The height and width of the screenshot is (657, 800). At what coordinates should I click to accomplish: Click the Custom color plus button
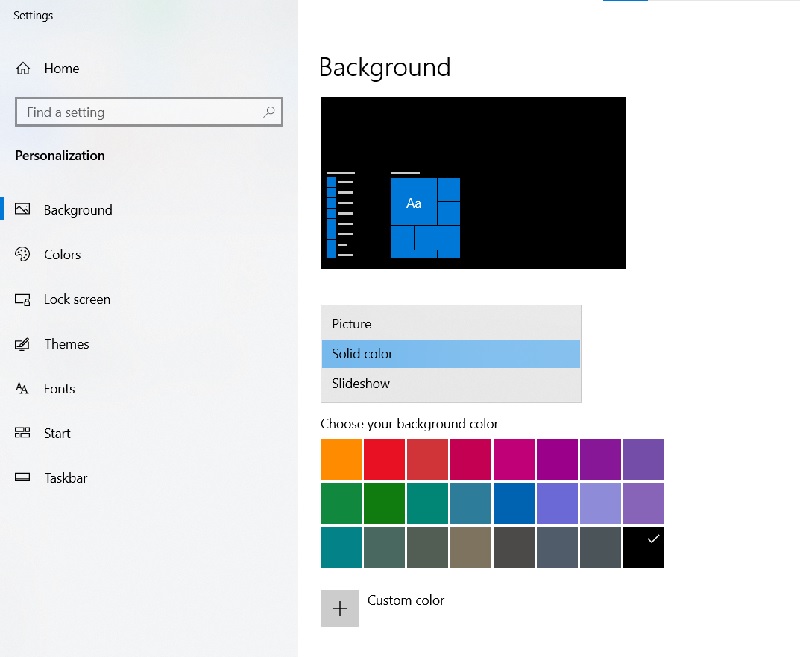pos(340,608)
